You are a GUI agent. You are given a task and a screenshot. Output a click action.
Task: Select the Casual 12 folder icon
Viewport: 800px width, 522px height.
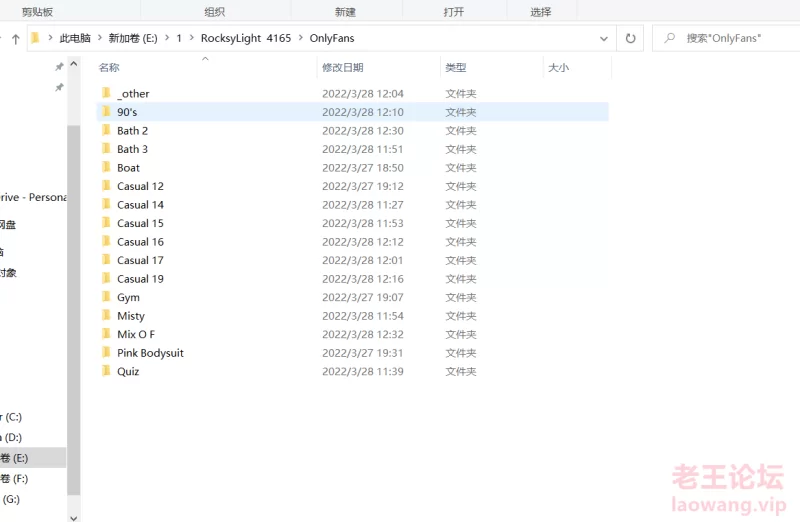tap(106, 186)
